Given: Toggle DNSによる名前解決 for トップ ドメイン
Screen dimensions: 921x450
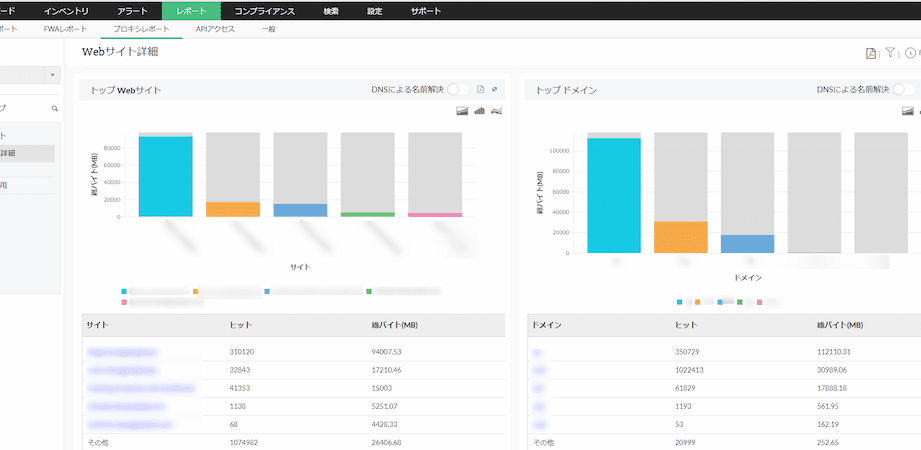Looking at the screenshot, I should 904,90.
